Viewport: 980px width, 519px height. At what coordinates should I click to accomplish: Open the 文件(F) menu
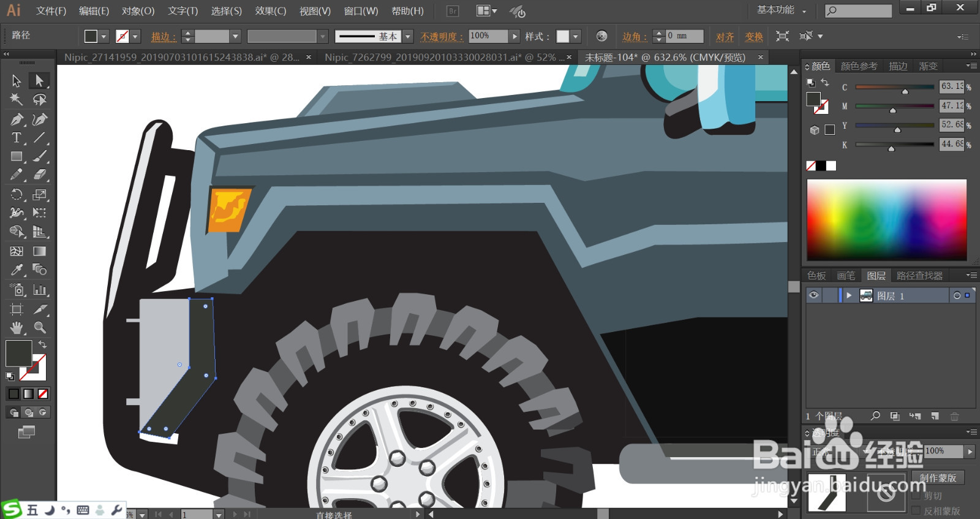click(x=51, y=11)
